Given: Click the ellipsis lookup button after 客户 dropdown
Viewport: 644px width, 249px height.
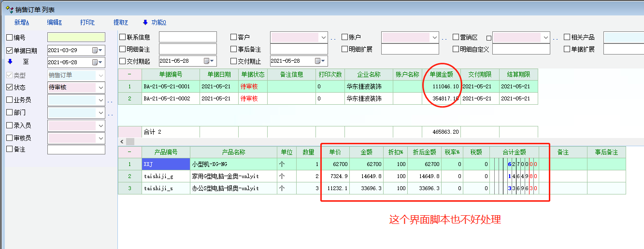Looking at the screenshot, I should [x=333, y=38].
